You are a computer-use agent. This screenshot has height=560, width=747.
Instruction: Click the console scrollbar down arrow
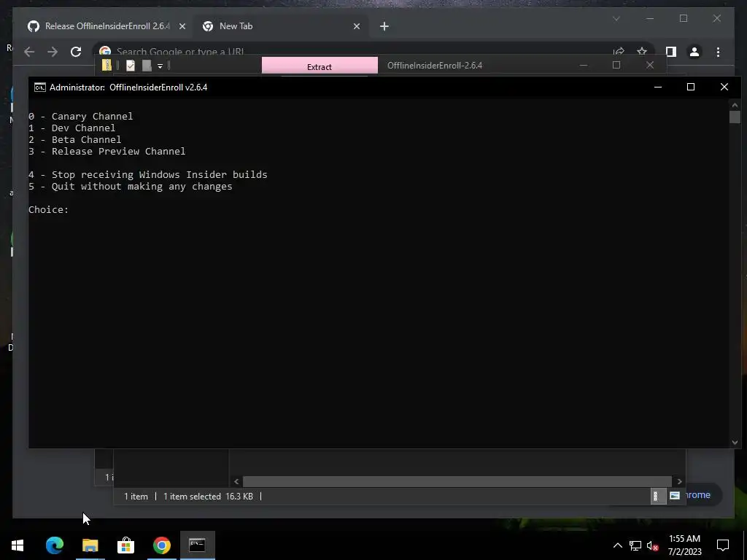[735, 443]
